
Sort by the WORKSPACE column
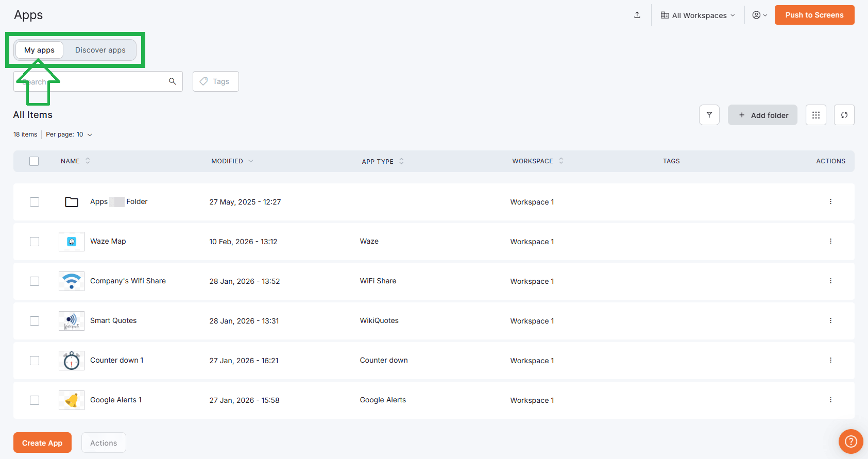pos(538,161)
